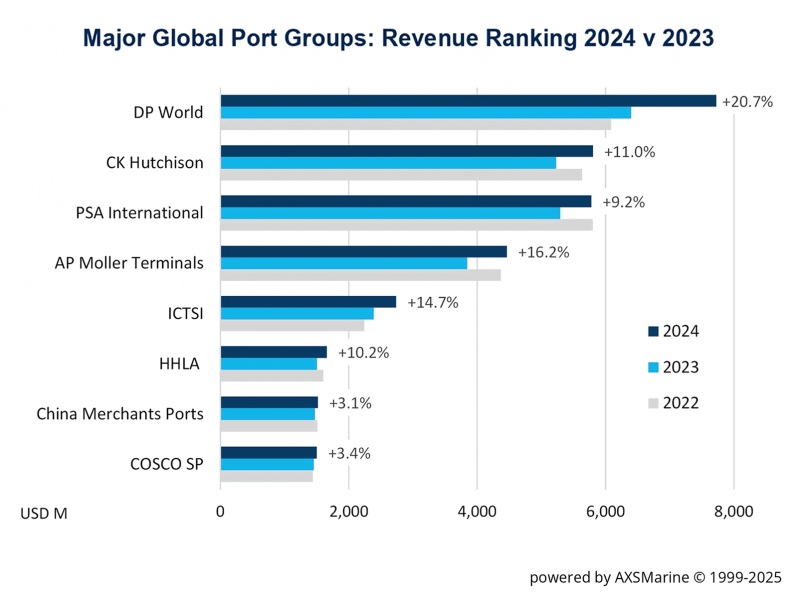
Task: Click the PSA International 2024 dark bar
Action: tap(406, 202)
